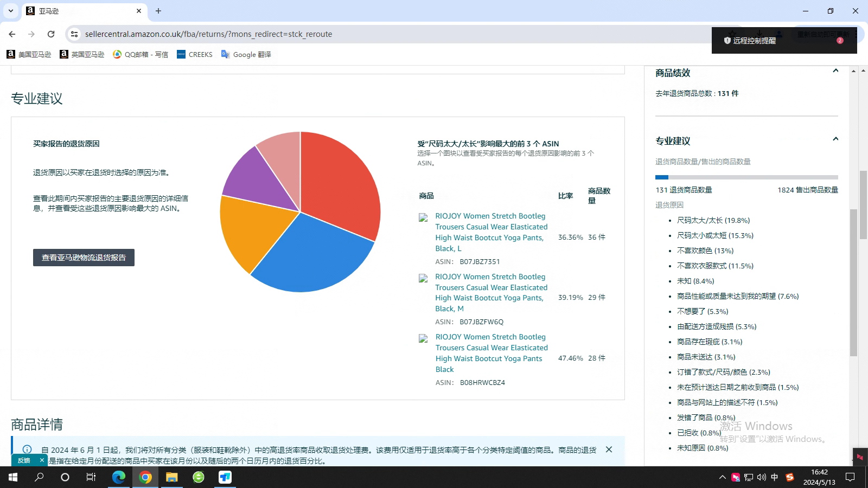Open RIOJOY Bootleg Trousers Black, L link
This screenshot has width=868, height=488.
pos(491,232)
